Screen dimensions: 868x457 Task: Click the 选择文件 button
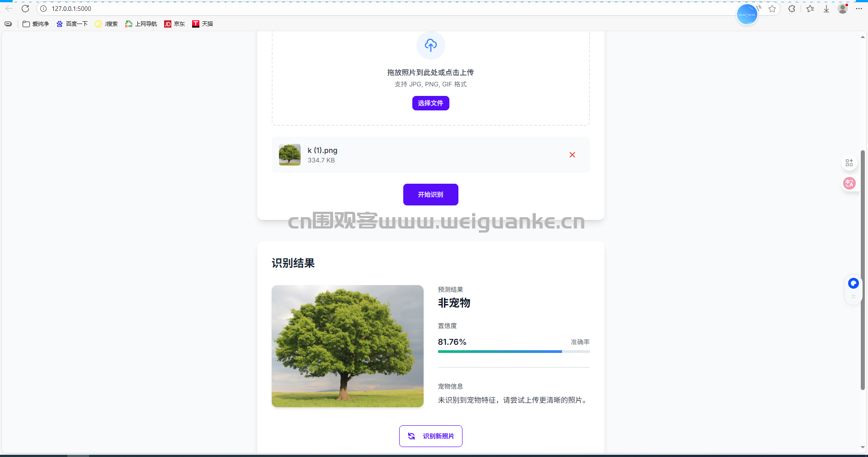click(430, 103)
